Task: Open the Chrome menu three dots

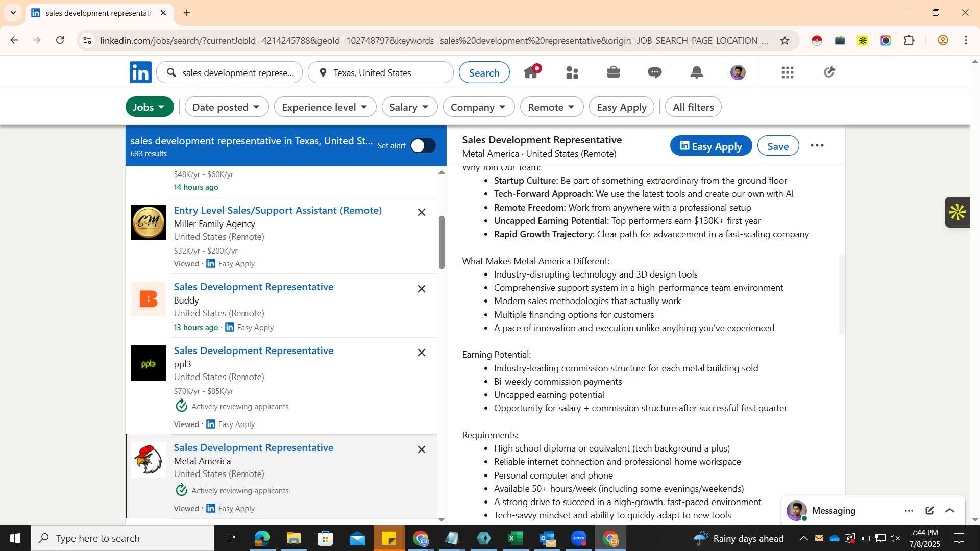Action: (x=966, y=40)
